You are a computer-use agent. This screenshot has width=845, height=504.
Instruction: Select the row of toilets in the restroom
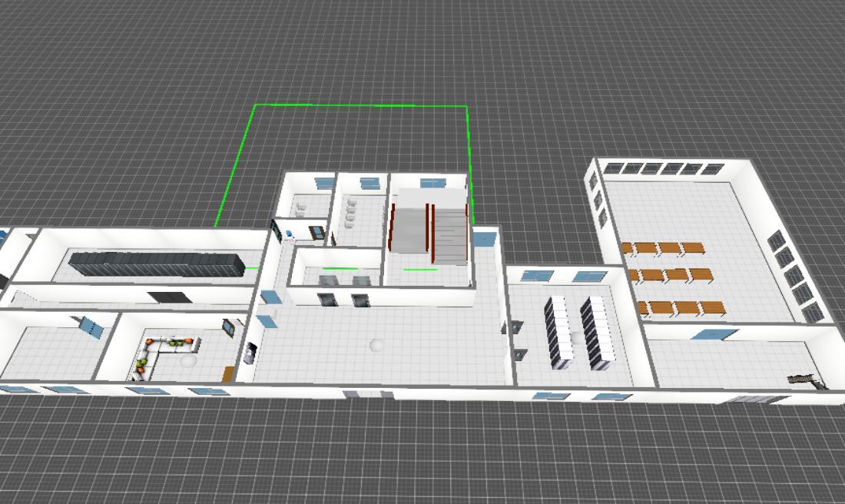pyautogui.click(x=352, y=213)
